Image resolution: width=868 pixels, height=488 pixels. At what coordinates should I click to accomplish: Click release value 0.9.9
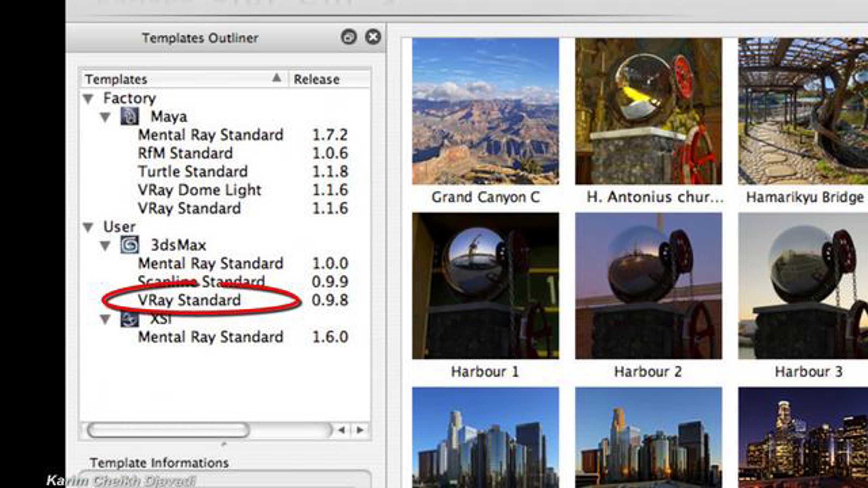click(330, 282)
